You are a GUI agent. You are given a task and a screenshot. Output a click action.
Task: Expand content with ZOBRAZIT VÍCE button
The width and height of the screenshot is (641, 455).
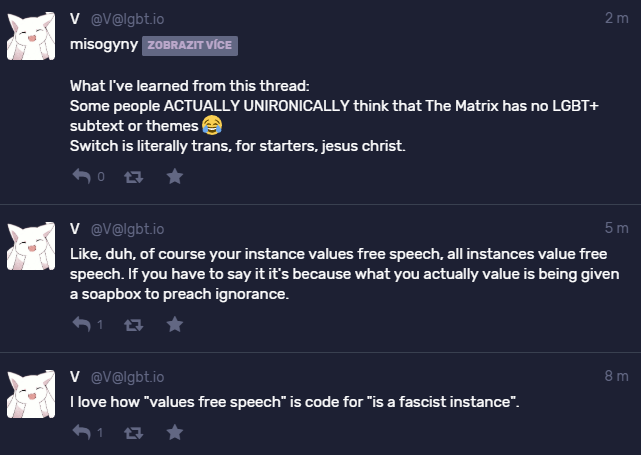pyautogui.click(x=191, y=45)
